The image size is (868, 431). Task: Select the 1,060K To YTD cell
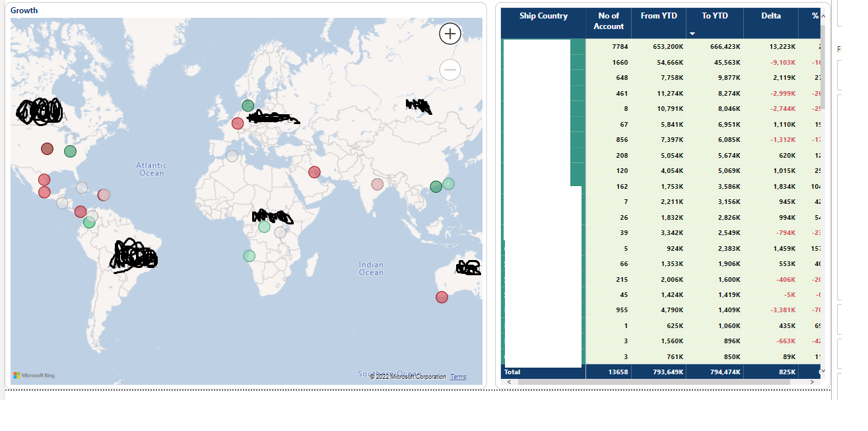coord(715,325)
